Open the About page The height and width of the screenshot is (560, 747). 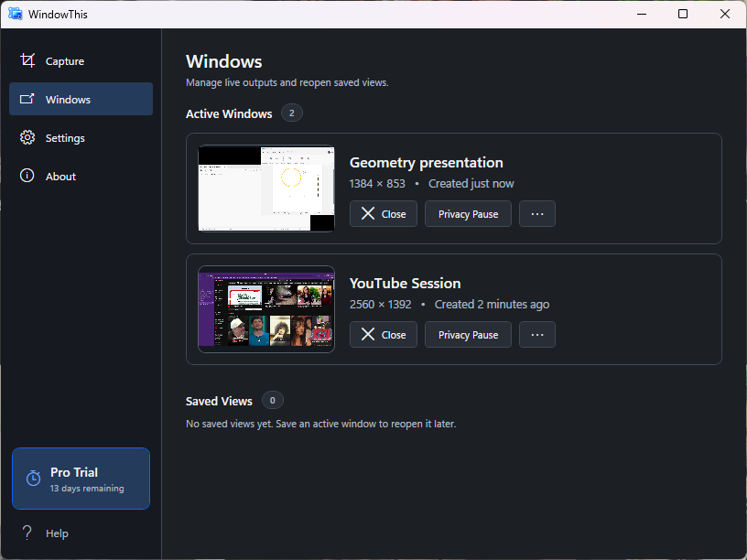tap(81, 177)
